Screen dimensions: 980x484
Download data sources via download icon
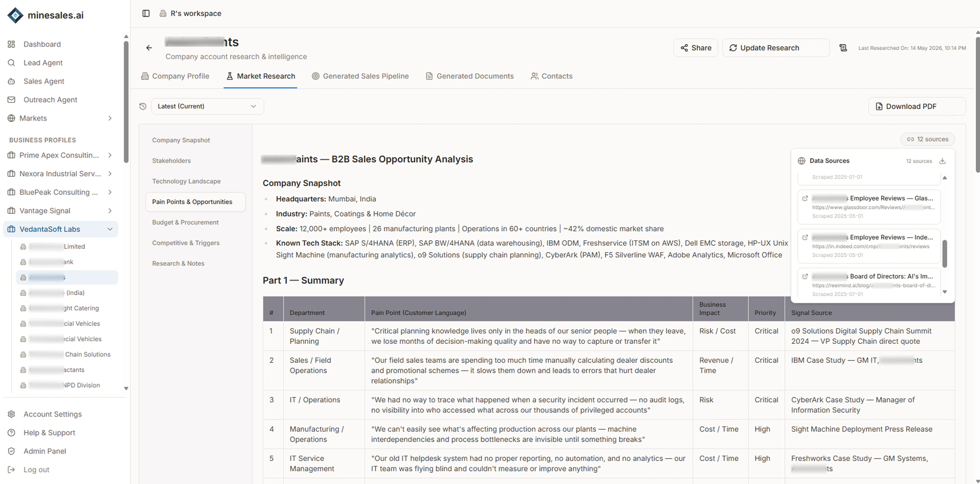(x=942, y=161)
